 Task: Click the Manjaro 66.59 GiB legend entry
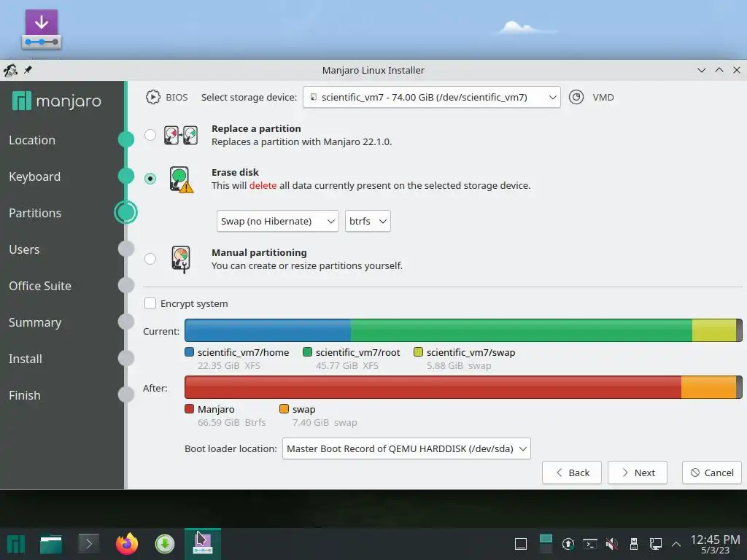225,416
